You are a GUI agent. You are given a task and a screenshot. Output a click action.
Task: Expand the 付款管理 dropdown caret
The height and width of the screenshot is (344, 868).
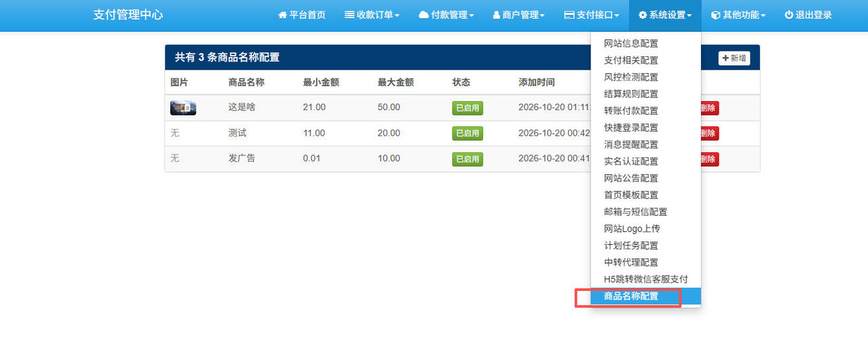[472, 16]
